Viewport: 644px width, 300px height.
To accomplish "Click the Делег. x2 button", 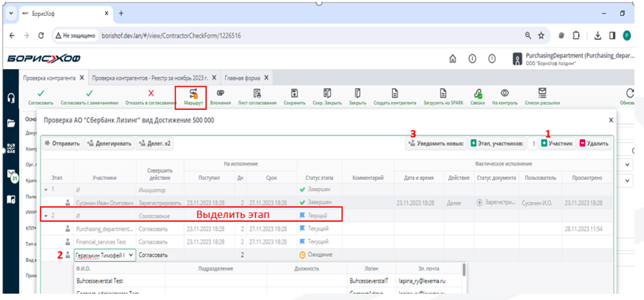I will pyautogui.click(x=155, y=143).
